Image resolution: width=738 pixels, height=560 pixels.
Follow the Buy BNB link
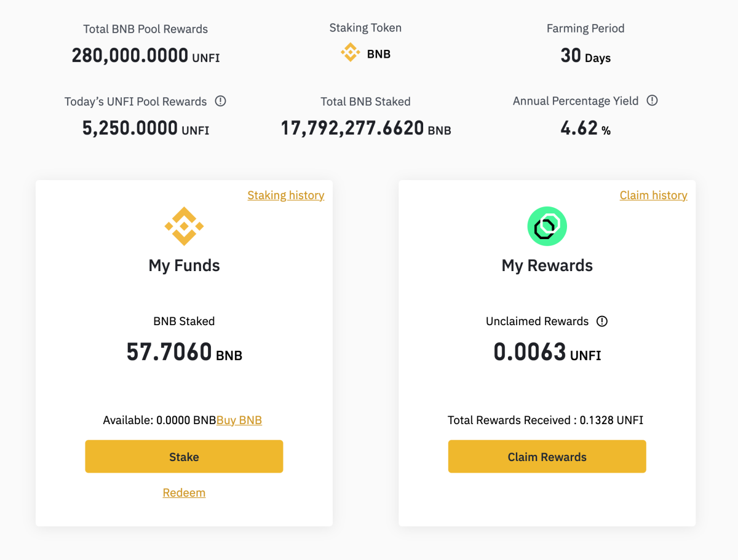coord(239,420)
